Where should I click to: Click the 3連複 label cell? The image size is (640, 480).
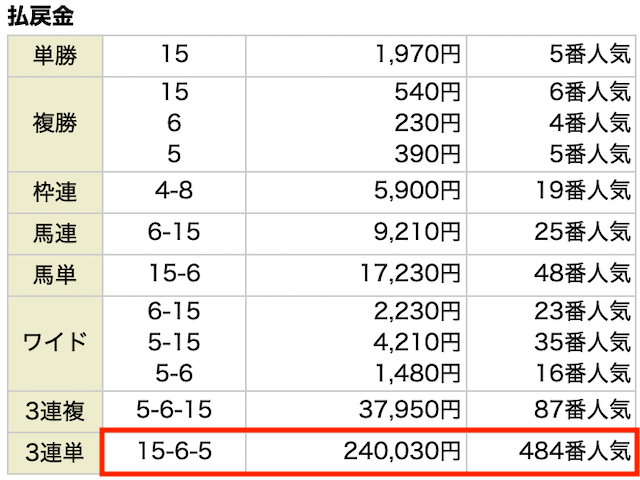(55, 411)
